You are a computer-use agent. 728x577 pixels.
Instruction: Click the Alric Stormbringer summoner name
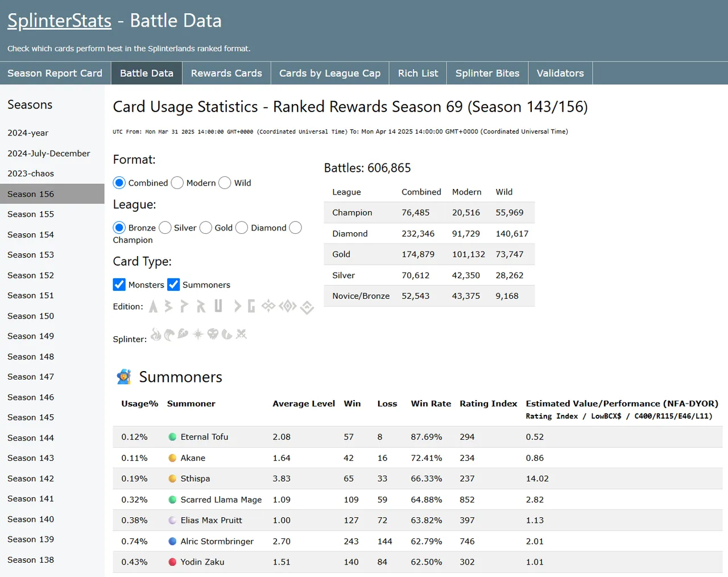click(217, 541)
